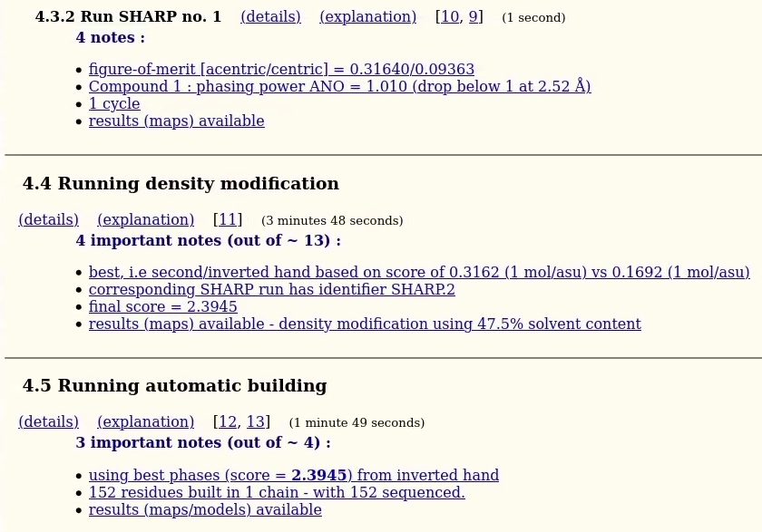Click the '4 notes :' label
This screenshot has height=532, width=762.
coord(111,38)
